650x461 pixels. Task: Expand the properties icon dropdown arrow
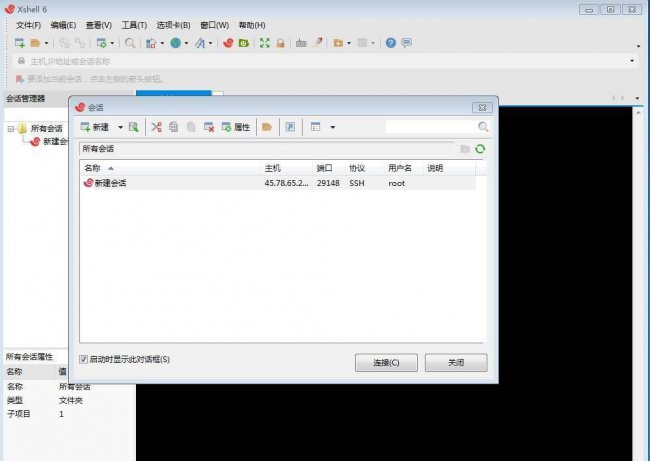(x=112, y=43)
